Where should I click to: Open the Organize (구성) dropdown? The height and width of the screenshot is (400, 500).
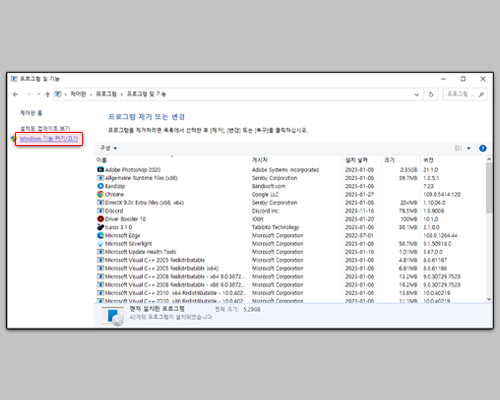coord(109,148)
